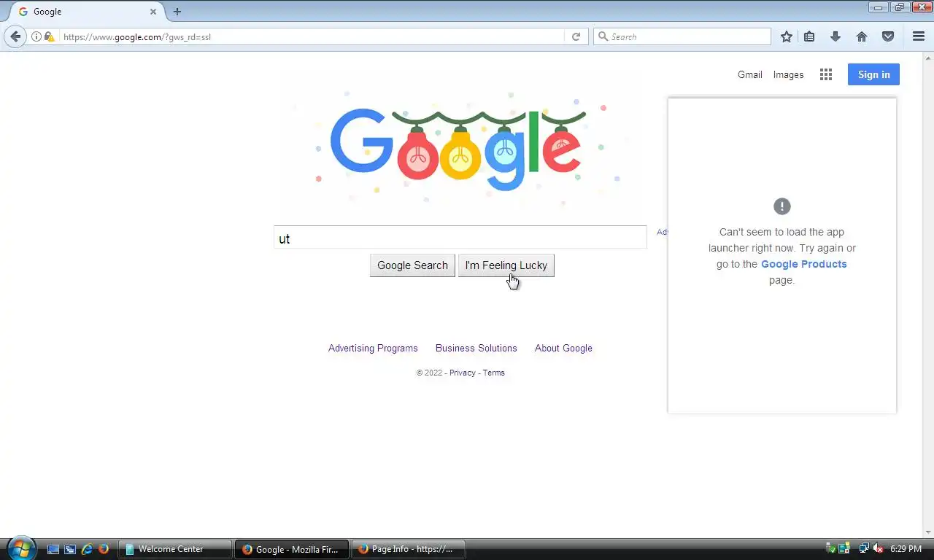Open the Google apps grid launcher
This screenshot has width=934, height=560.
[x=826, y=74]
